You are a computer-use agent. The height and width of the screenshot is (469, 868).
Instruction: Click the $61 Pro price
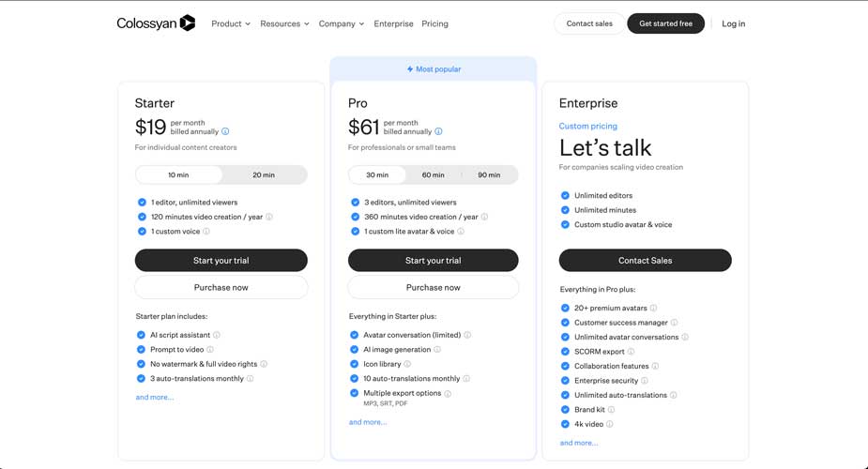point(364,128)
